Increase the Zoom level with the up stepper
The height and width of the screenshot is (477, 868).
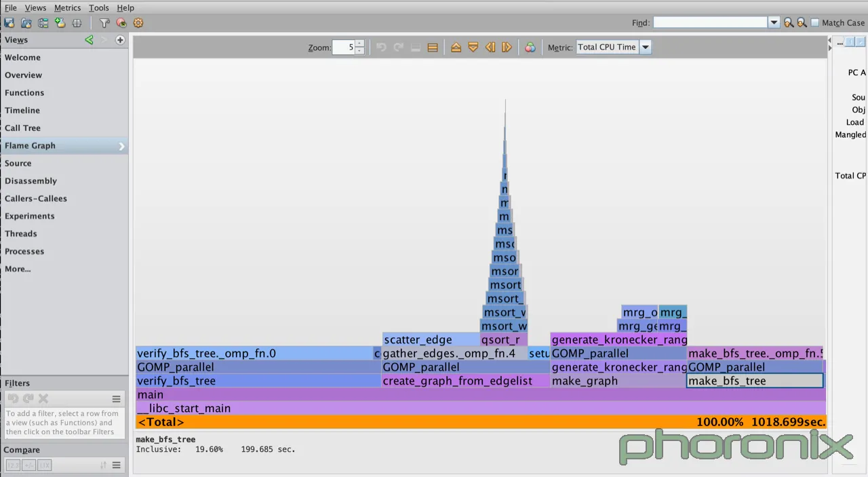[359, 44]
